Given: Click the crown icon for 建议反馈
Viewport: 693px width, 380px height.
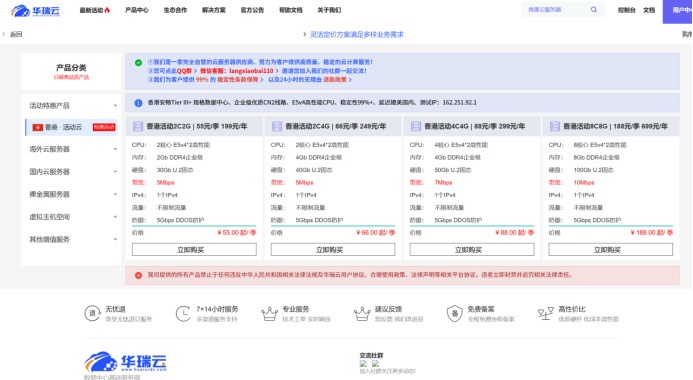Looking at the screenshot, I should tap(362, 314).
